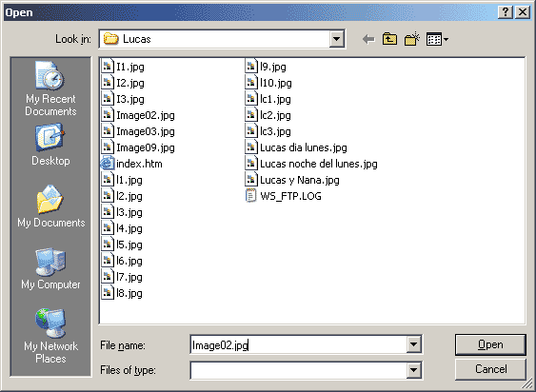
Task: Select the WS_FTP.LOG file
Action: click(x=284, y=196)
